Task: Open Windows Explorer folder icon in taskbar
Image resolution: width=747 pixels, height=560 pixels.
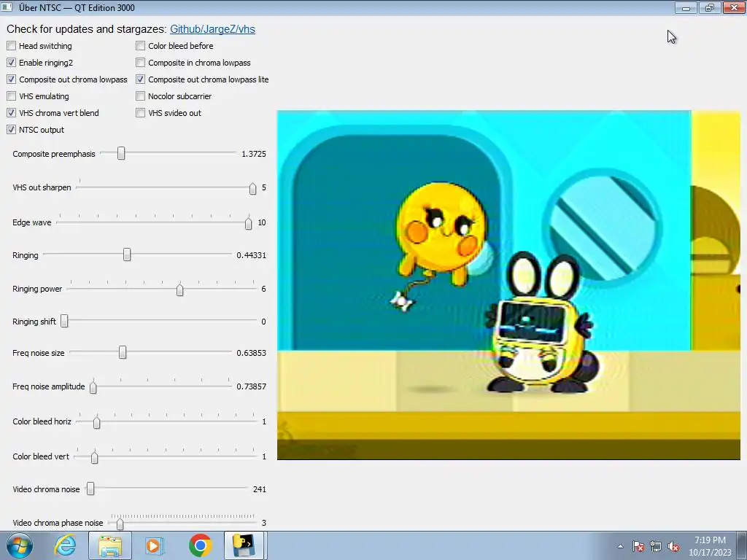Action: pyautogui.click(x=110, y=545)
